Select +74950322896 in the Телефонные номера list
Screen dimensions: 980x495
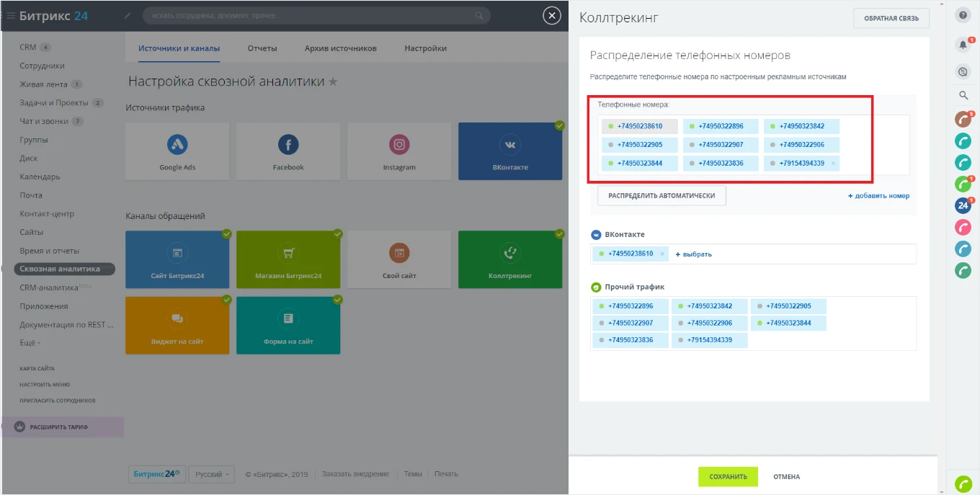721,126
